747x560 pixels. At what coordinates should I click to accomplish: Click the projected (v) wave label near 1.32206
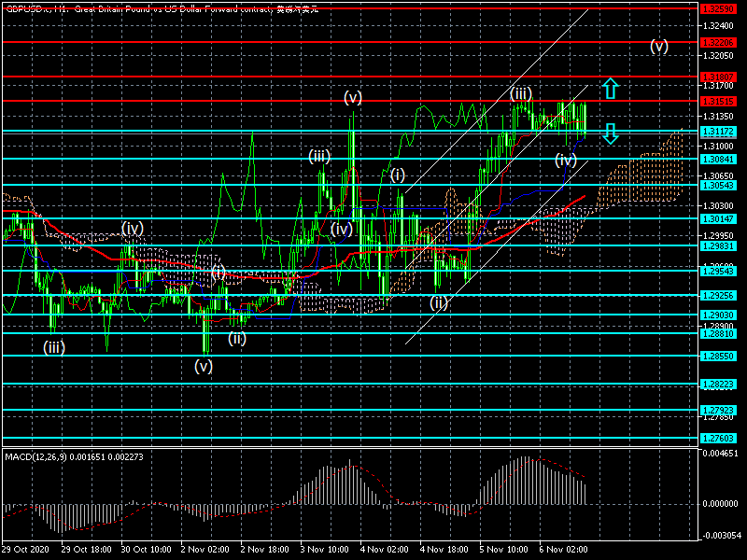659,46
